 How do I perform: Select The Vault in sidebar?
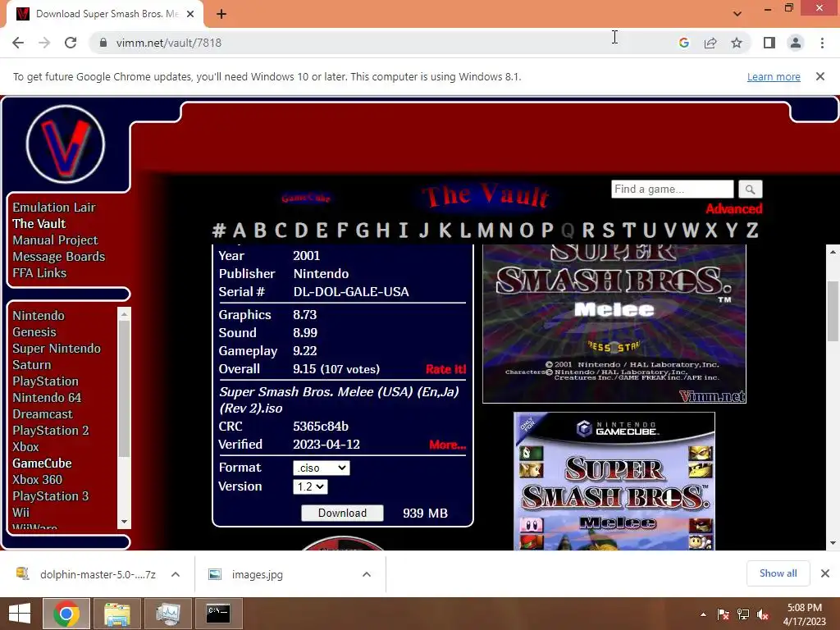coord(39,223)
